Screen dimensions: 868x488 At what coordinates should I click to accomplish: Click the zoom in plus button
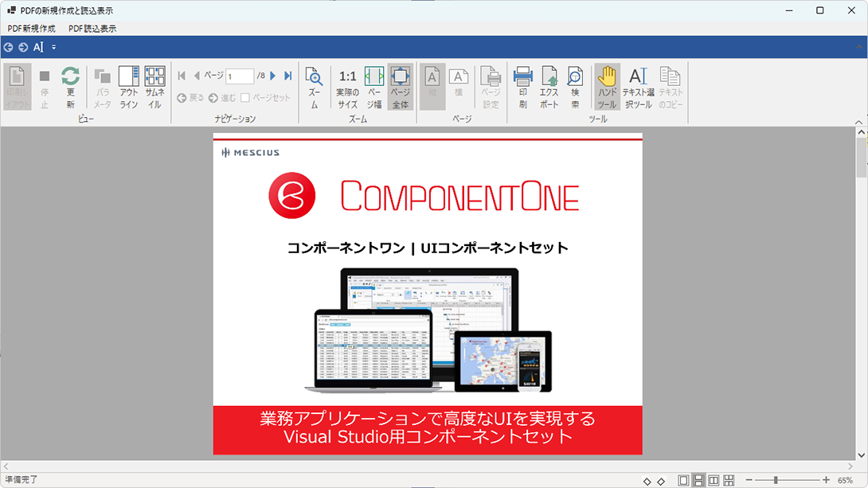[x=826, y=480]
